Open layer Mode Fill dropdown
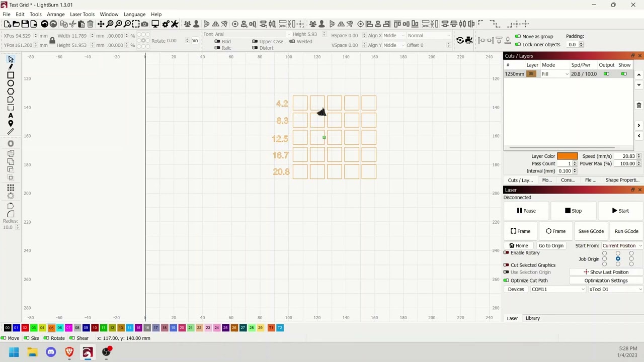The image size is (644, 362). (x=555, y=74)
